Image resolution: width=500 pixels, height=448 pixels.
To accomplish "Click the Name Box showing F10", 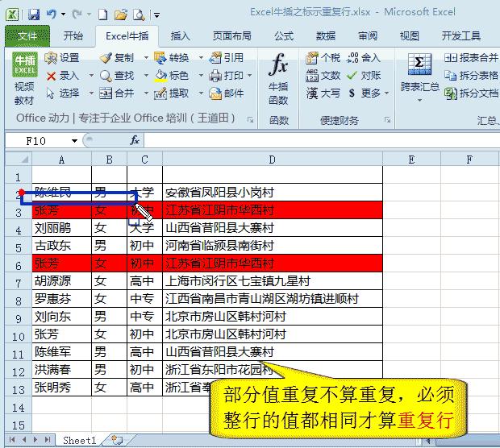I will click(x=36, y=141).
